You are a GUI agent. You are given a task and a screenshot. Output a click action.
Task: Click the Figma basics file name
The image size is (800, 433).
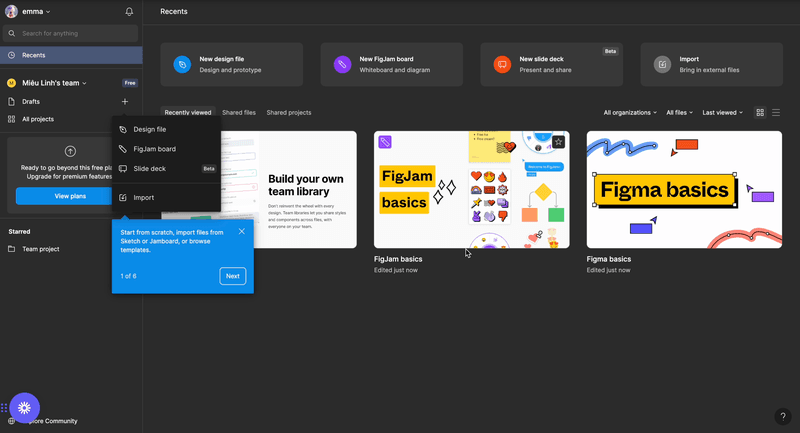coord(609,259)
